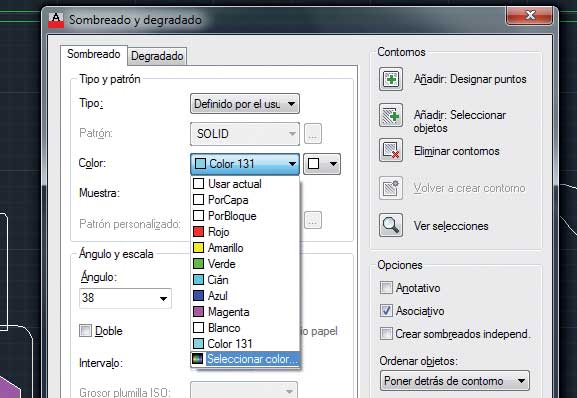Click the Eliminar contornos icon

(391, 150)
